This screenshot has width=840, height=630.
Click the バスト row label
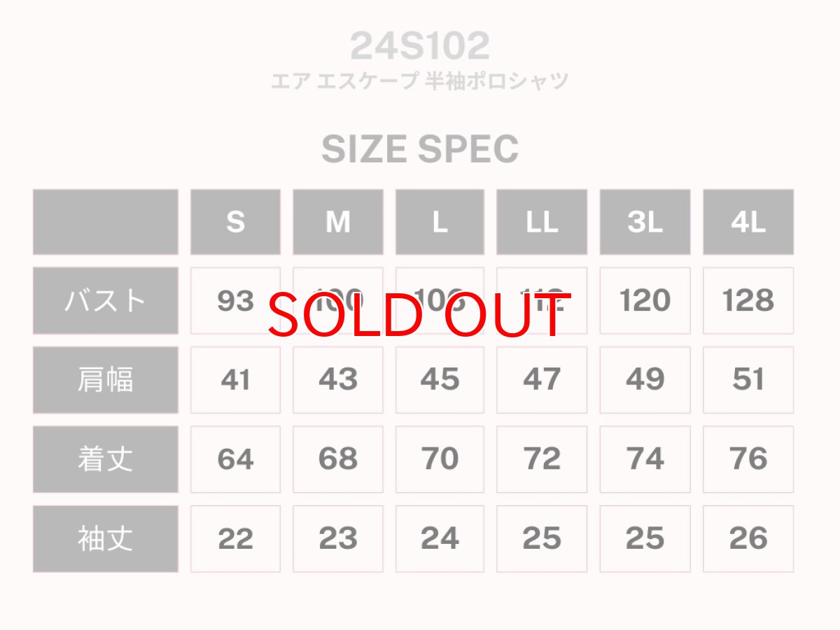tap(105, 301)
